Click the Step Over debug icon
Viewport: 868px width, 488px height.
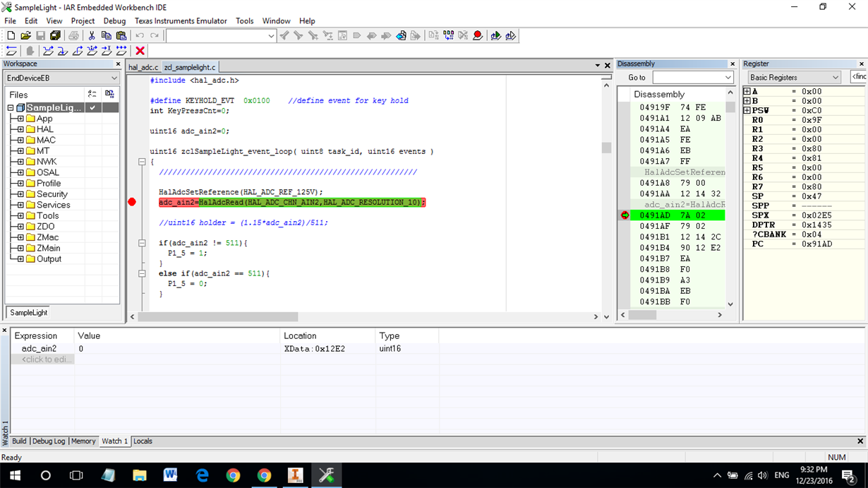[x=48, y=51]
